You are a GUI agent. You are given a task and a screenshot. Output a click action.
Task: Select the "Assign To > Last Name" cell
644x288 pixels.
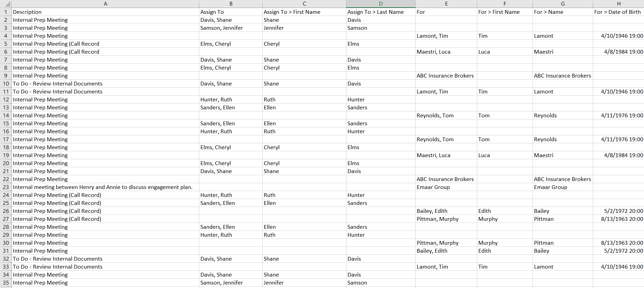click(375, 12)
